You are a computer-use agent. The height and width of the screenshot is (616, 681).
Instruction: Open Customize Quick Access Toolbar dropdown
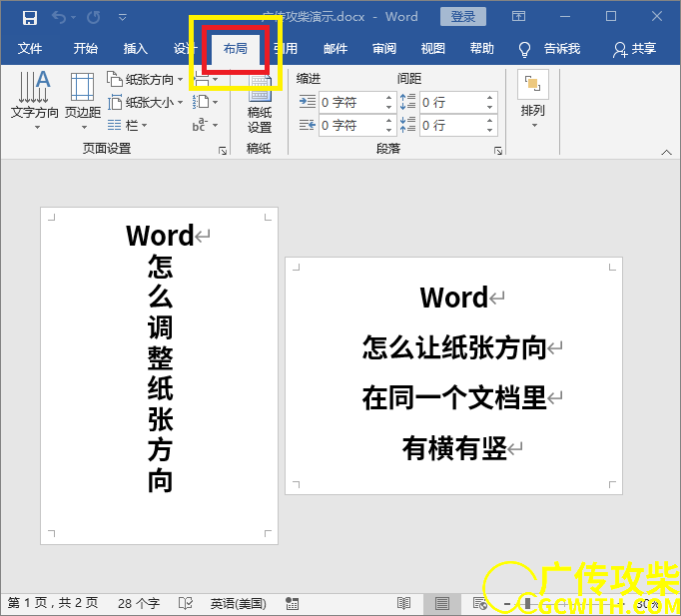tap(123, 17)
